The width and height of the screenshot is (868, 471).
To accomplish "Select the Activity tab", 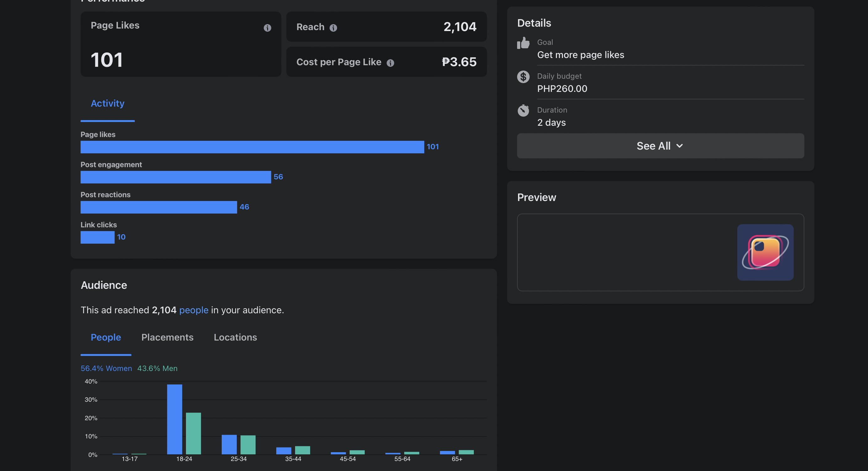I will click(108, 103).
